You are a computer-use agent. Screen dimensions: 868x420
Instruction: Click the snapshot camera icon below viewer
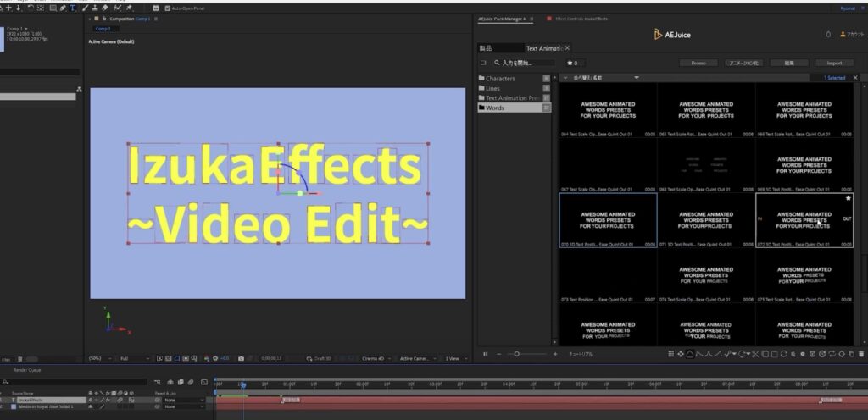242,359
